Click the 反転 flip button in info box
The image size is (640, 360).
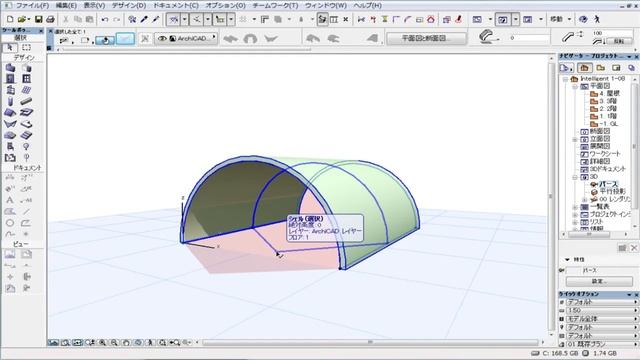(619, 41)
